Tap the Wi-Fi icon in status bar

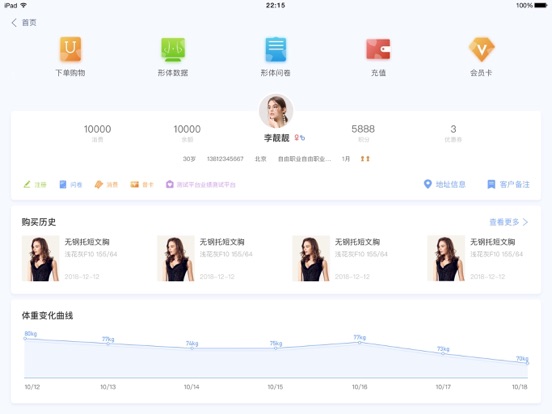click(24, 5)
